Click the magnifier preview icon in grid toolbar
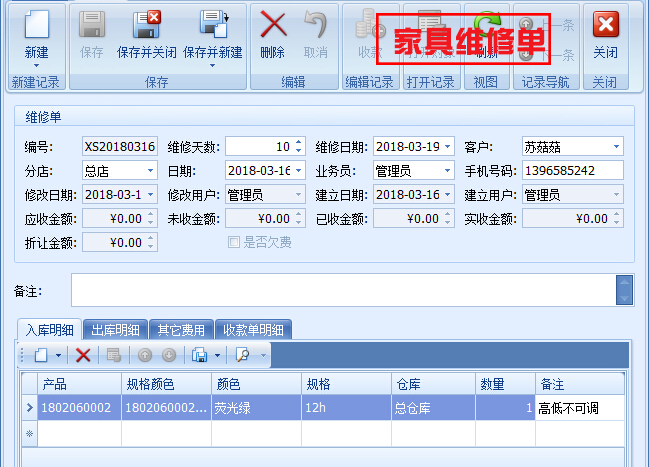This screenshot has width=649, height=467. coord(242,355)
